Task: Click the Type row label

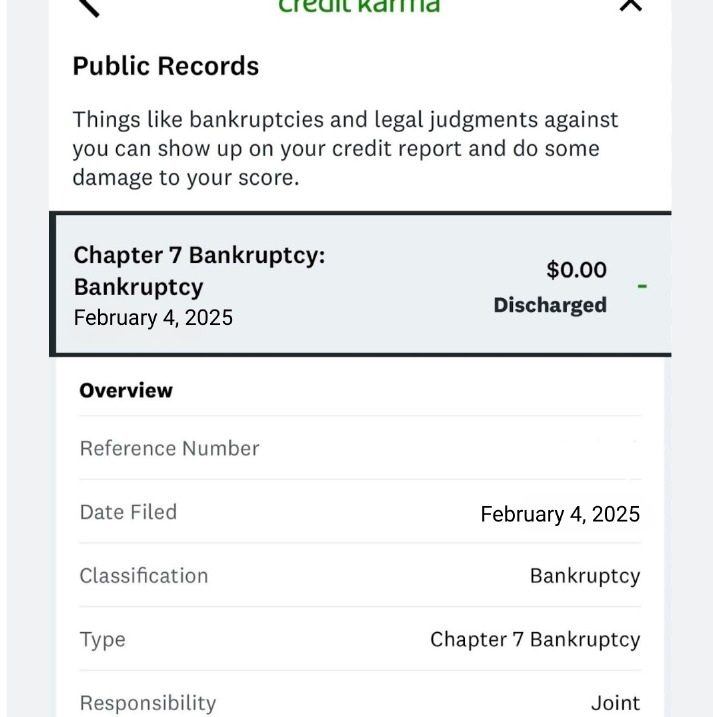Action: (102, 640)
